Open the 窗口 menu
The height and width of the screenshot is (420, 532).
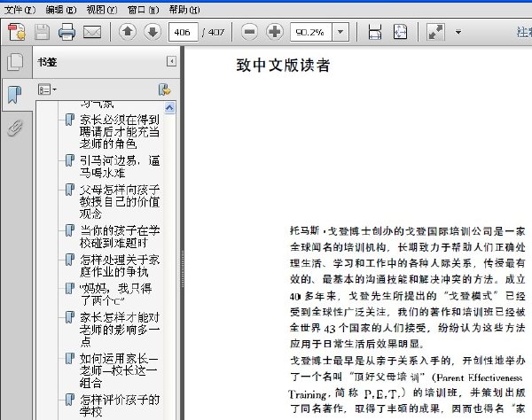pos(143,10)
